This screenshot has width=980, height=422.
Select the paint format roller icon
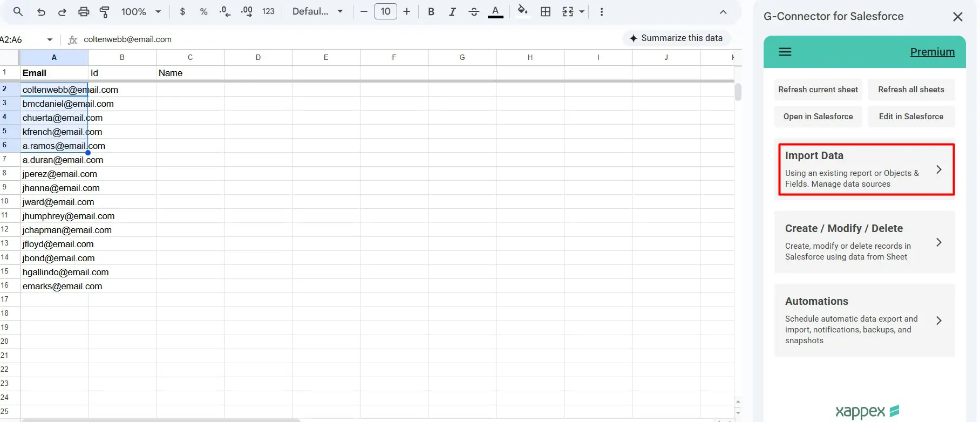coord(105,11)
